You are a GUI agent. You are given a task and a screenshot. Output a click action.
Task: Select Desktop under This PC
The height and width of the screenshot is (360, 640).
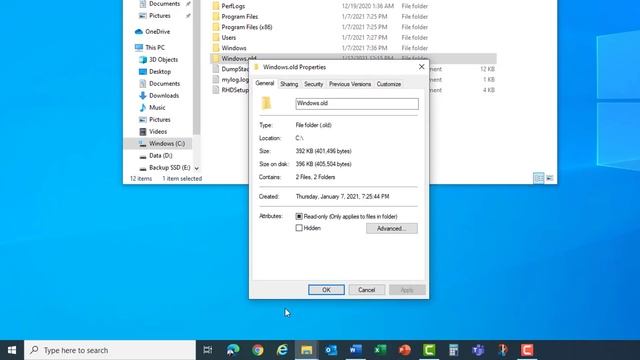[160, 71]
